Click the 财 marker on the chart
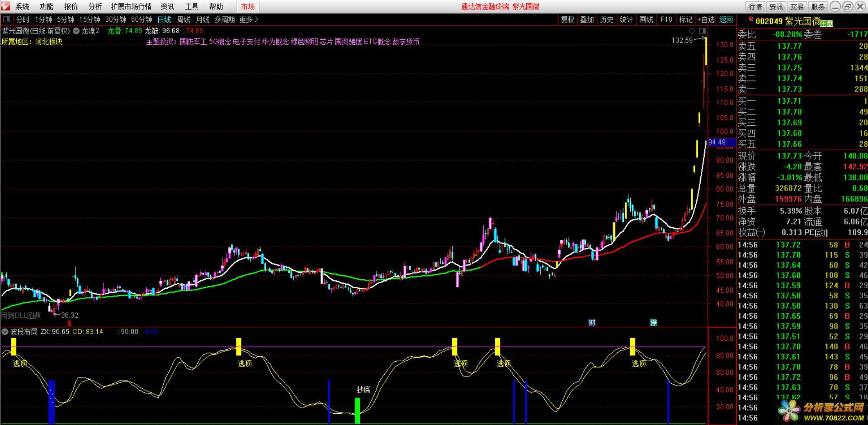 click(592, 322)
